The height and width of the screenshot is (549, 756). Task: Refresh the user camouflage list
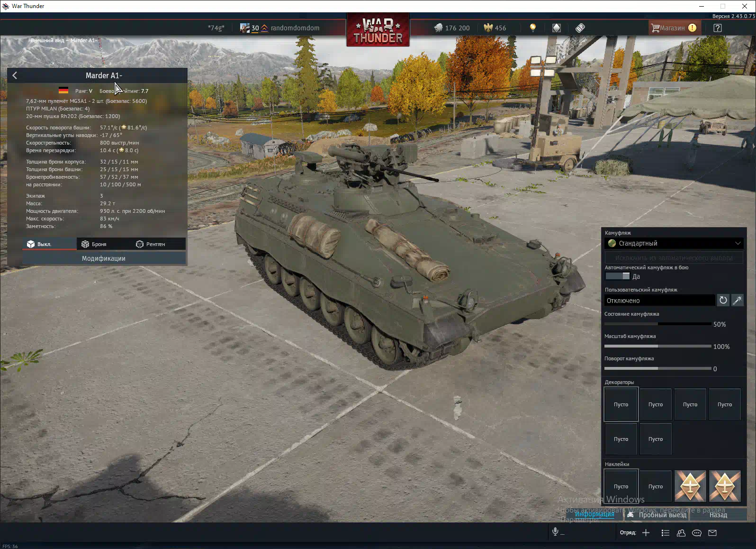pyautogui.click(x=723, y=300)
